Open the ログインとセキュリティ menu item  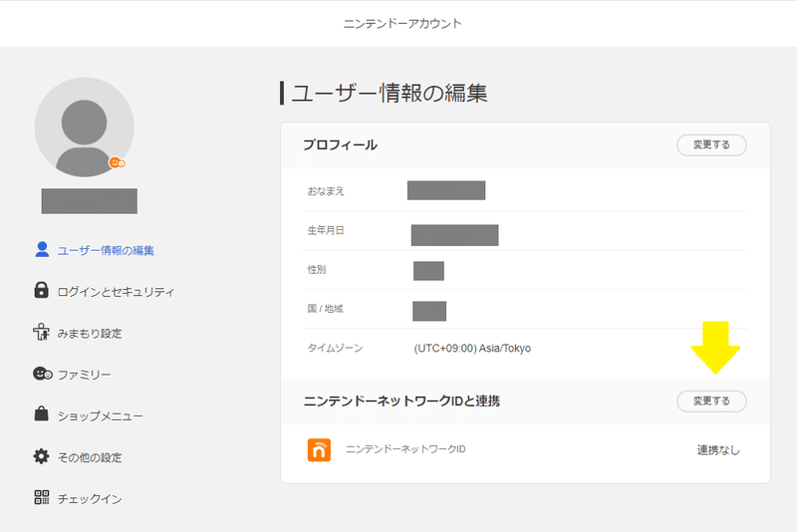click(x=116, y=292)
